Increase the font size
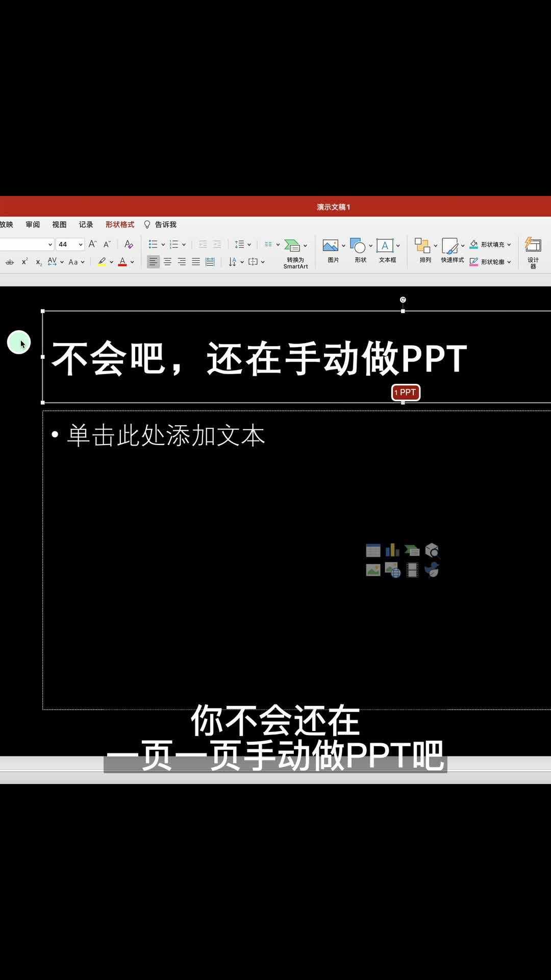Viewport: 551px width, 980px height. coord(92,244)
